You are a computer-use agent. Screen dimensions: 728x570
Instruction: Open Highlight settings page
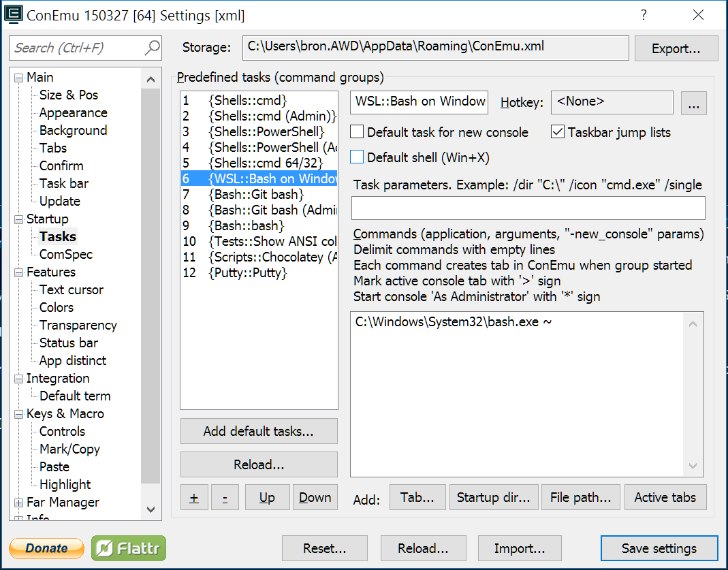(x=65, y=485)
